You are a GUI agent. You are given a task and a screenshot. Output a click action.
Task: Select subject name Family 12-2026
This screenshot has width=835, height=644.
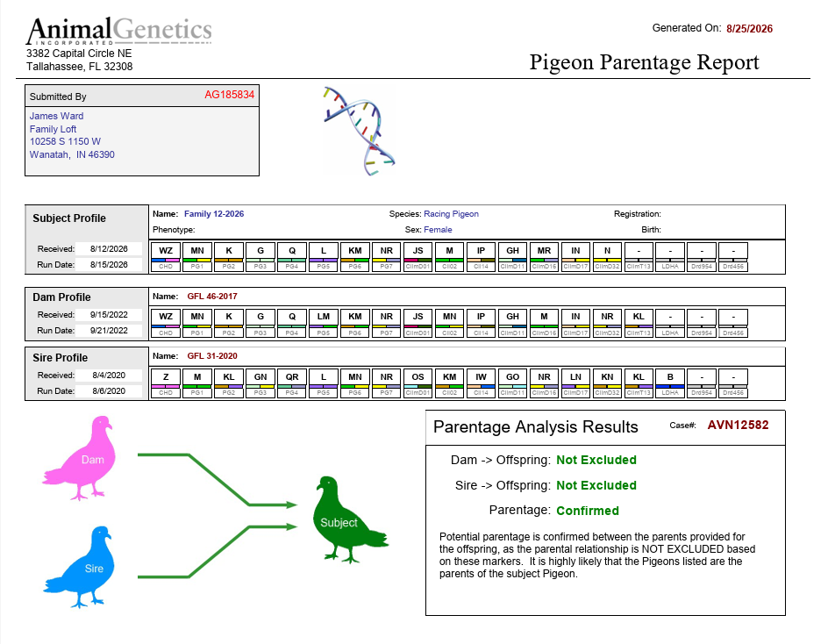[214, 213]
